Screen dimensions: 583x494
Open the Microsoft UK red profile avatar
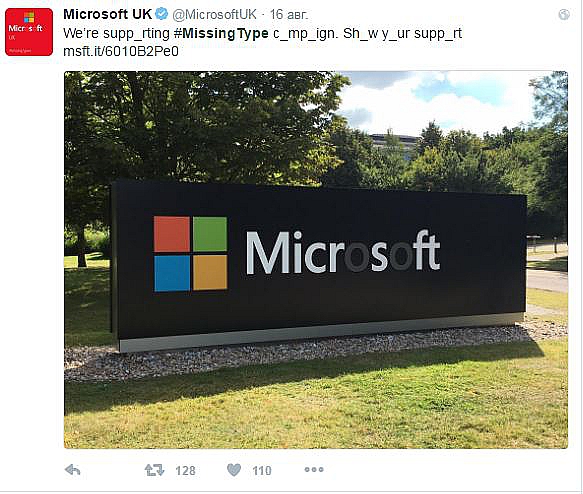coord(29,32)
